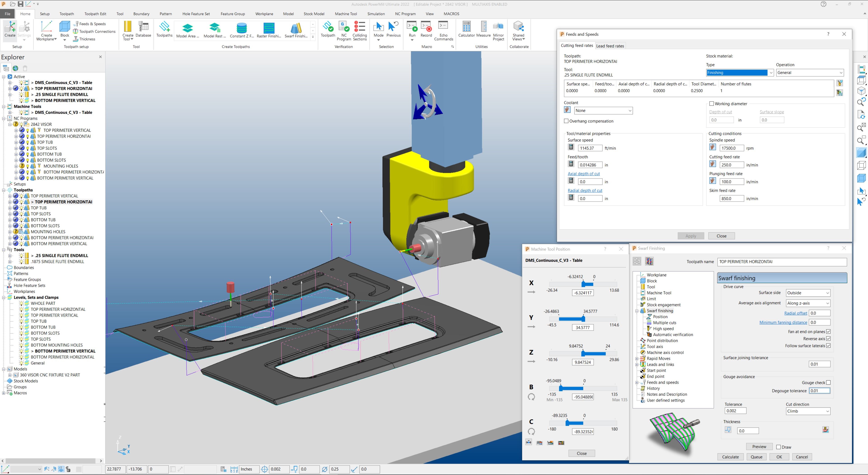This screenshot has height=475, width=868.
Task: Open the Cut direction dropdown
Action: pos(808,411)
